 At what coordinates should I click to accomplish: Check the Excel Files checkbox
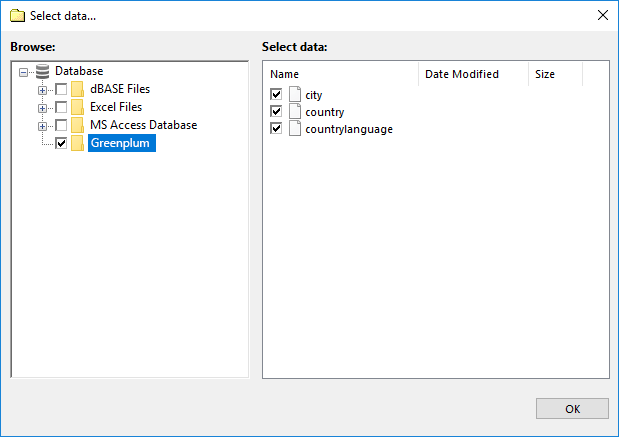pos(61,107)
